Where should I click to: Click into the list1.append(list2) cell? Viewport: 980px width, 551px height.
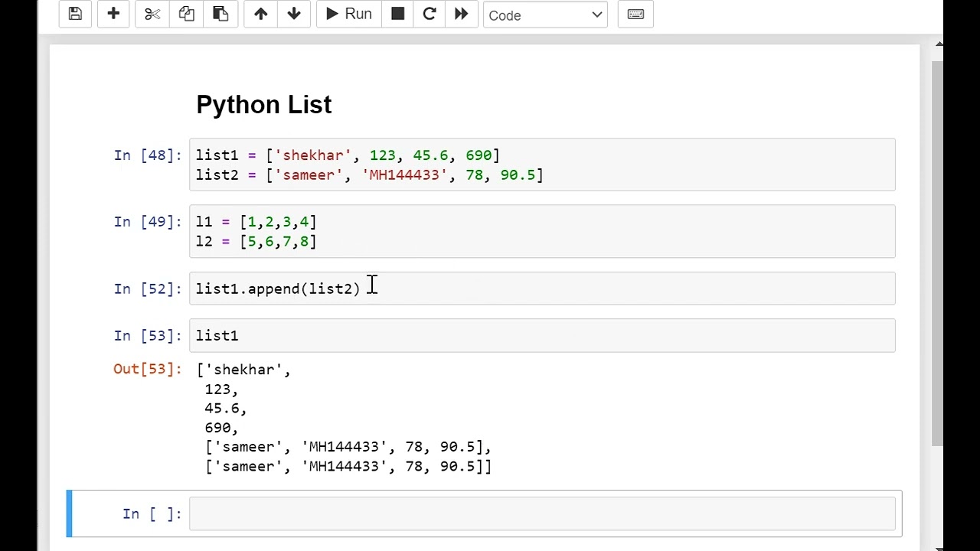point(542,289)
